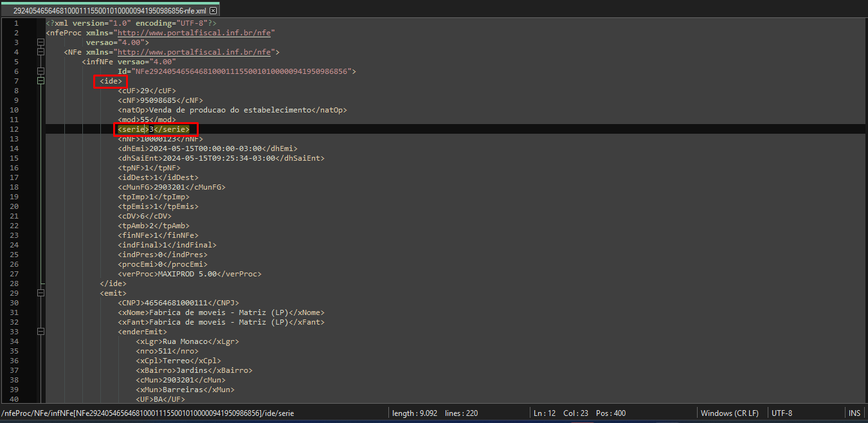
Task: Collapse the fold marker on line 4
Action: pyautogui.click(x=41, y=52)
